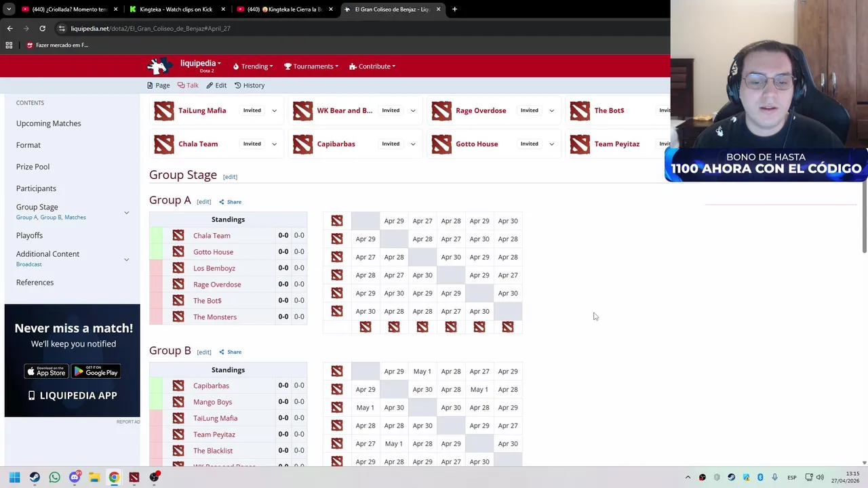Close the El Gran Coliseo browser tab

[x=438, y=9]
